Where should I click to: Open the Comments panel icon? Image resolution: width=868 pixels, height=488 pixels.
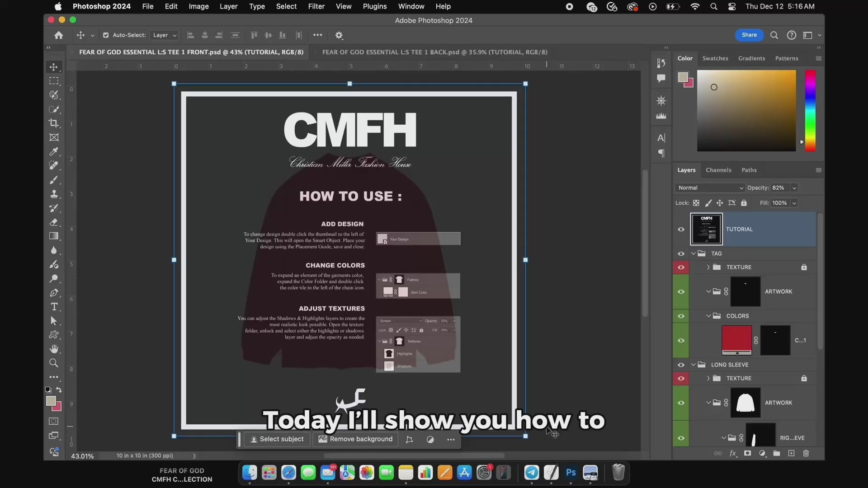(x=661, y=78)
